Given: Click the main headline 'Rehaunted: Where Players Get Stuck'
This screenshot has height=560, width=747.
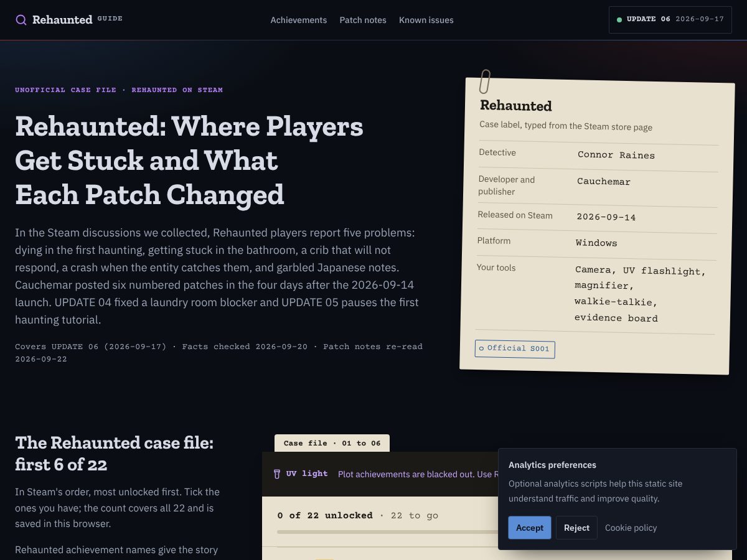Looking at the screenshot, I should coord(189,161).
